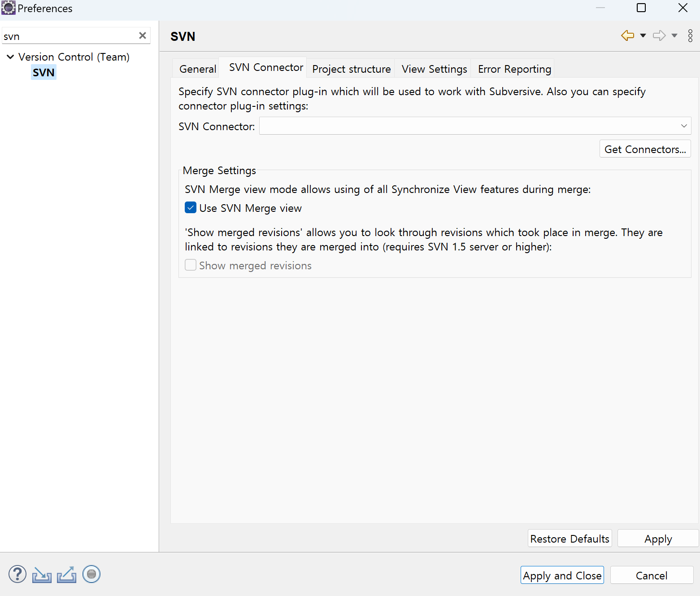Open the SVN Connector combo box
Screen dimensions: 700x596
(475, 126)
